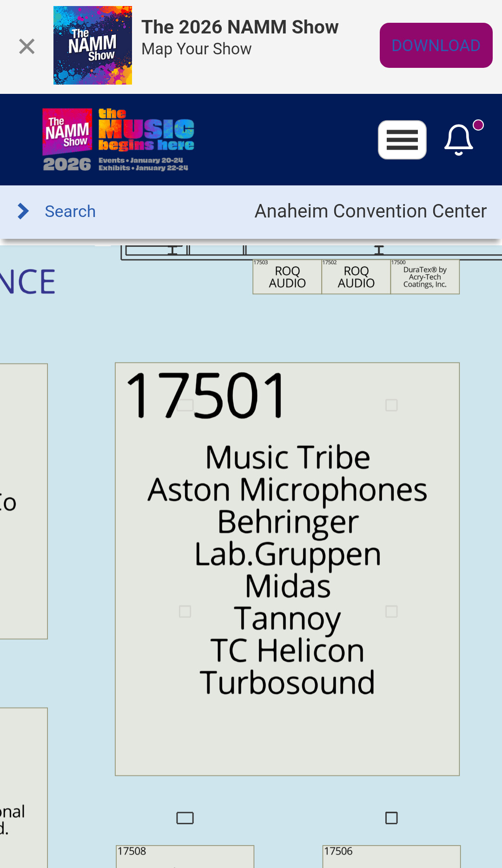Open "The 2026 NAMM Show" banner title
Screen dimensions: 502x868
[240, 27]
